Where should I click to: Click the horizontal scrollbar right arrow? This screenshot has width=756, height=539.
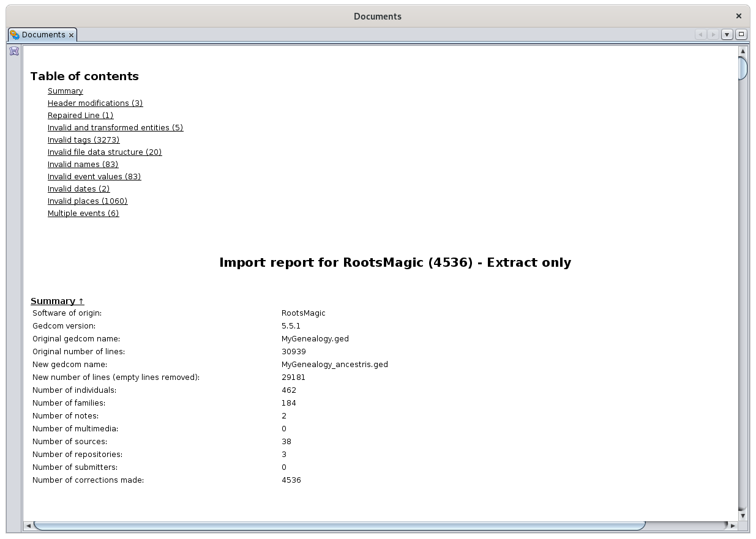pos(733,526)
